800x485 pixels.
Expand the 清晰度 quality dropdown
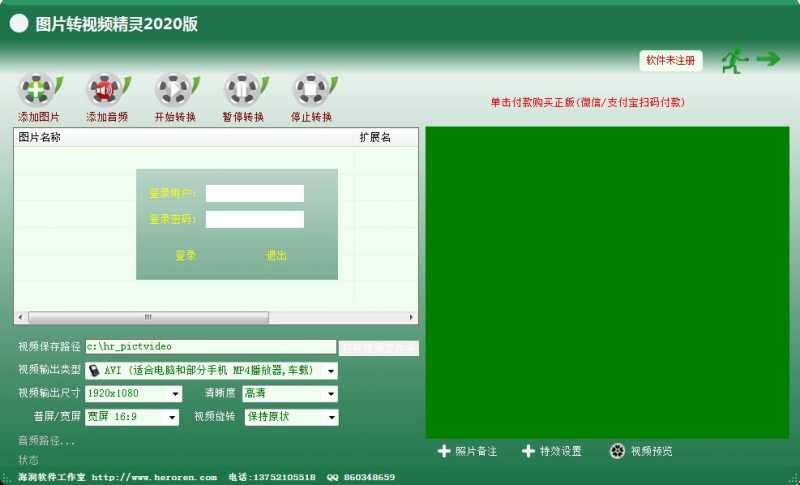click(x=331, y=394)
